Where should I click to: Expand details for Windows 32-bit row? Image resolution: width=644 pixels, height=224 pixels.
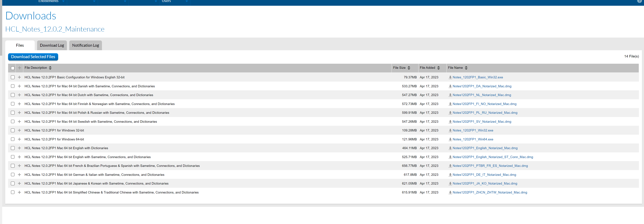tap(19, 130)
